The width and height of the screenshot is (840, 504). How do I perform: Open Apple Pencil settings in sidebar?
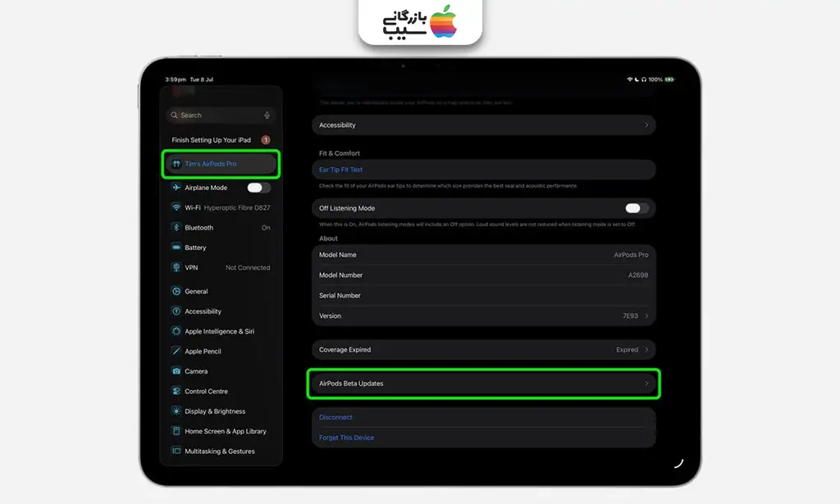click(x=221, y=351)
